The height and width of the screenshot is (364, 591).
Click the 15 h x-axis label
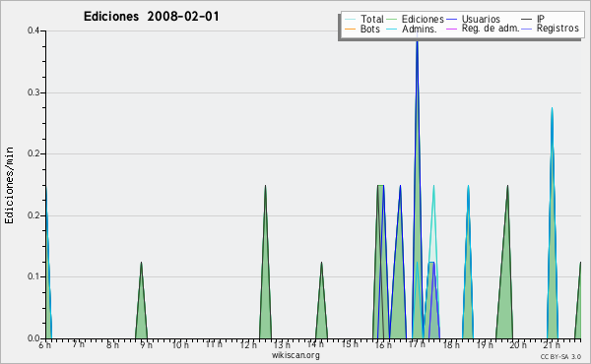[x=350, y=344]
